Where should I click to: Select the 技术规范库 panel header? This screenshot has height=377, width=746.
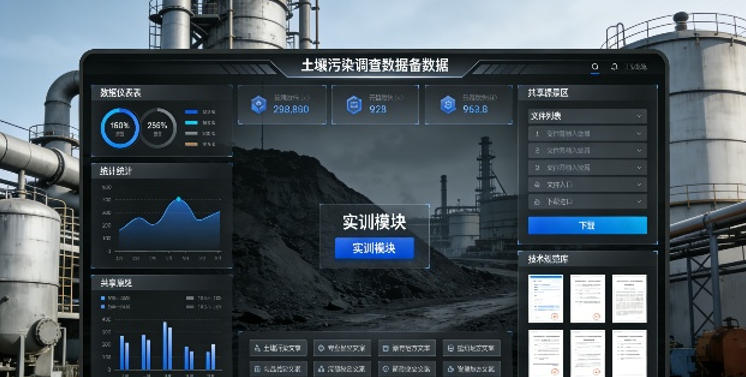click(587, 259)
